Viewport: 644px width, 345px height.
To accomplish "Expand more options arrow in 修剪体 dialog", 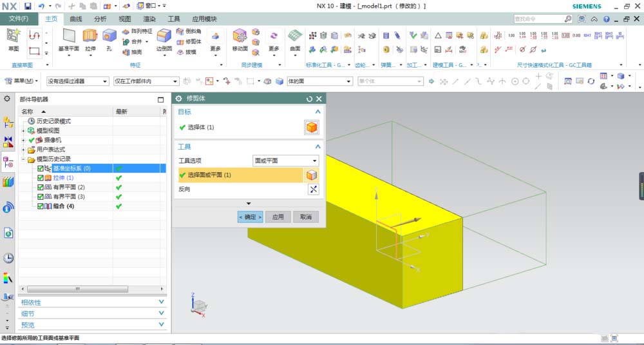I will (249, 204).
